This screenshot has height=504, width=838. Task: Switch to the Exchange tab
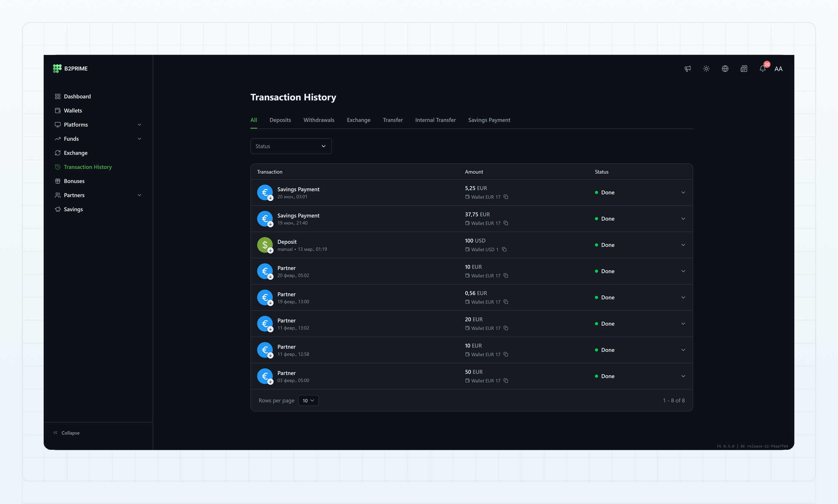(359, 120)
